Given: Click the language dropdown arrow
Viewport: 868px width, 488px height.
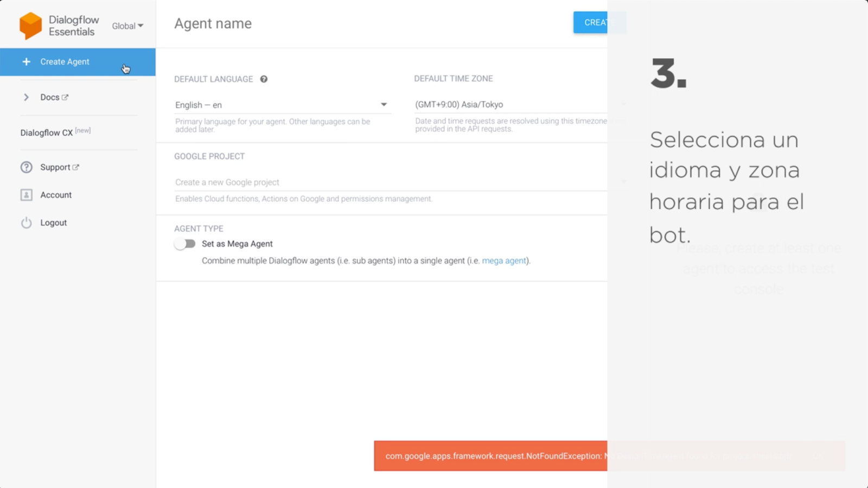Looking at the screenshot, I should point(384,105).
